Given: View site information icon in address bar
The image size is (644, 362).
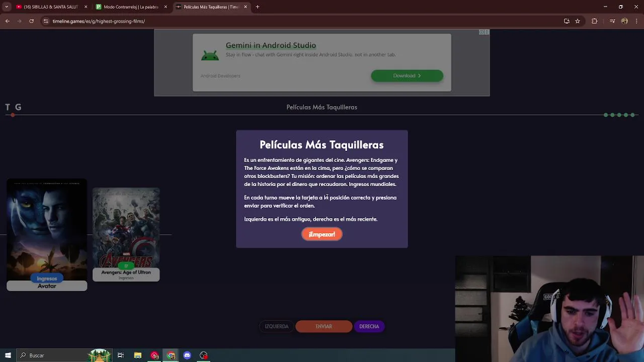Looking at the screenshot, I should [46, 21].
